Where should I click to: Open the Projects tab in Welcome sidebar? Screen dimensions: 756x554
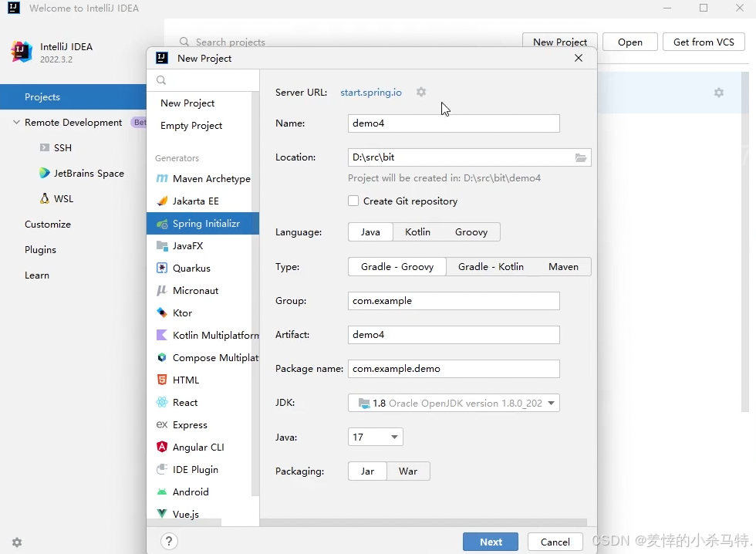tap(73, 97)
